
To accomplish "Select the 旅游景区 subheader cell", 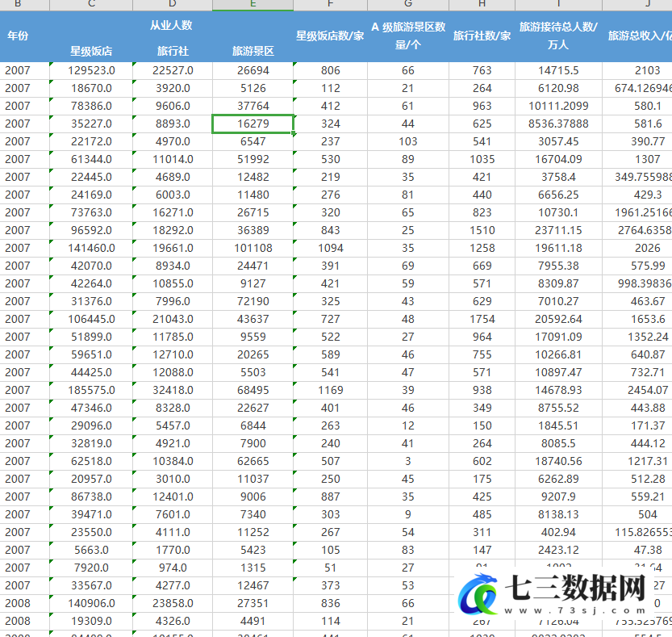I will coord(253,51).
